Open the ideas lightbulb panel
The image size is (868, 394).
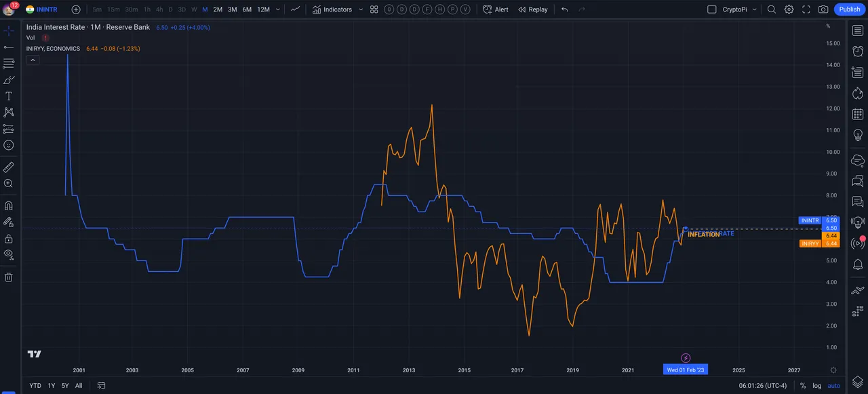(x=858, y=135)
